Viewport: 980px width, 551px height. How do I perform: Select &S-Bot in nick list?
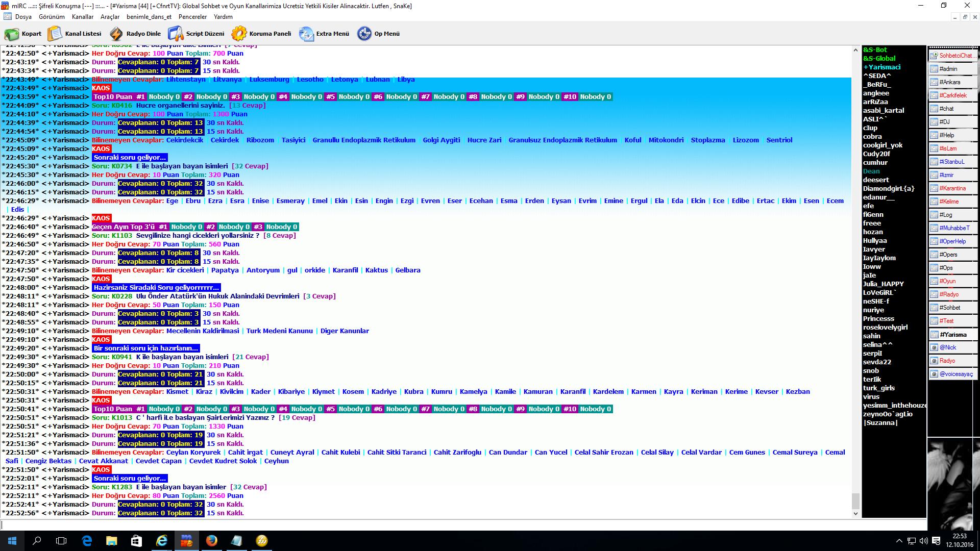tap(875, 49)
